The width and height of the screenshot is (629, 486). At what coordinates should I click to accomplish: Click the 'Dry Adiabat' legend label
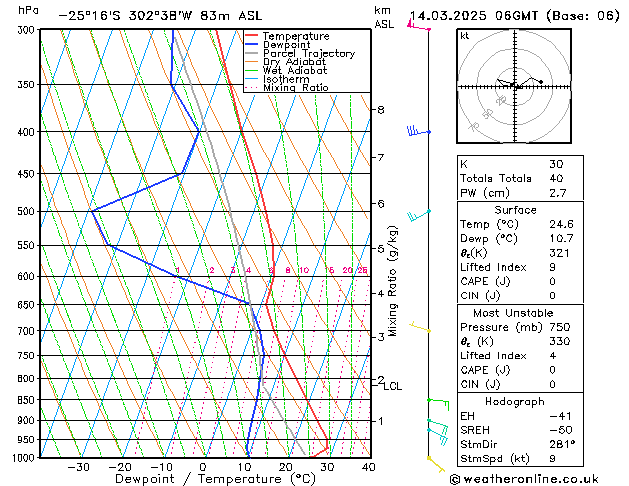pos(294,62)
